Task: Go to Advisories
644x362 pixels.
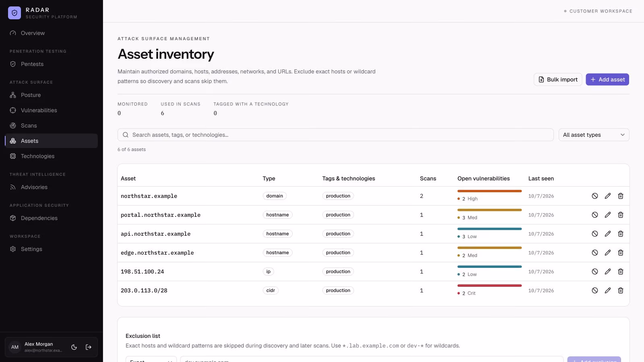Action: [51, 187]
